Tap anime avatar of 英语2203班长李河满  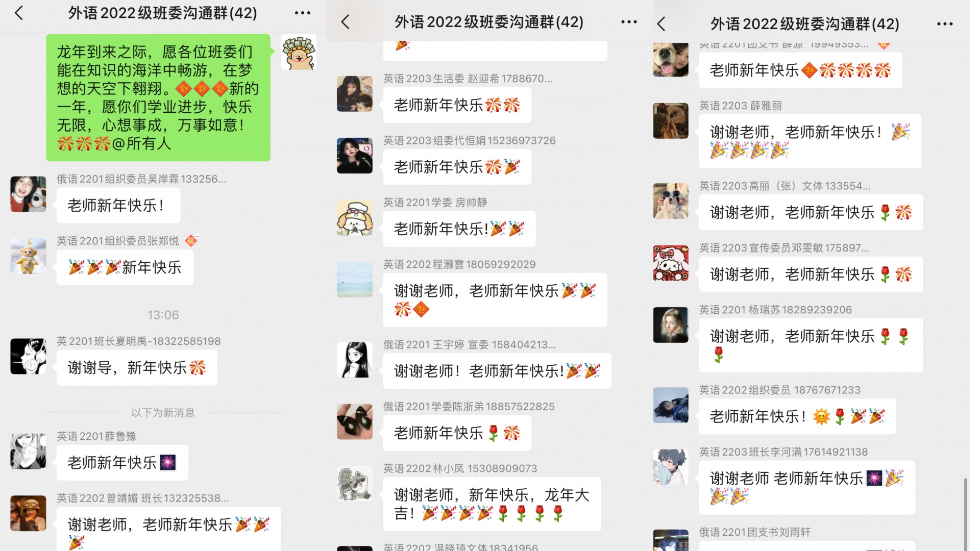tap(671, 467)
